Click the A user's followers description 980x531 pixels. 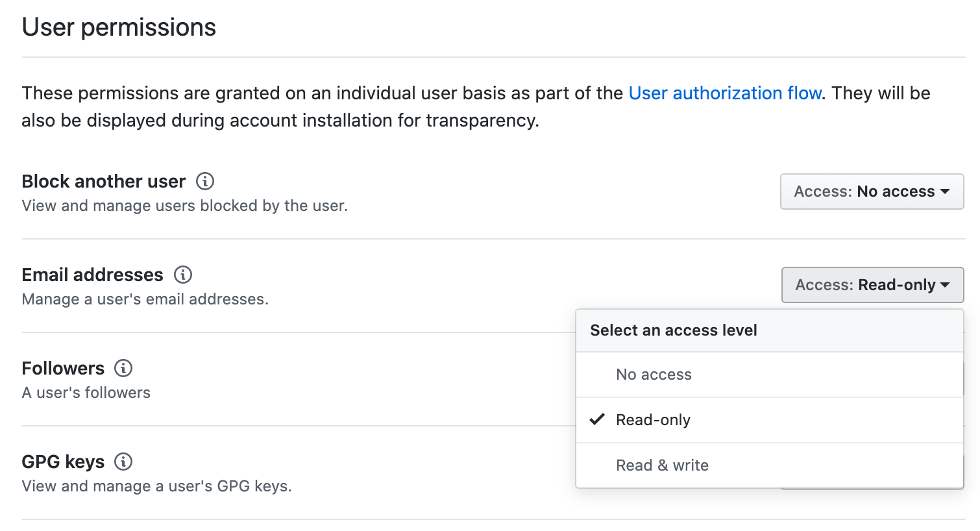click(86, 393)
